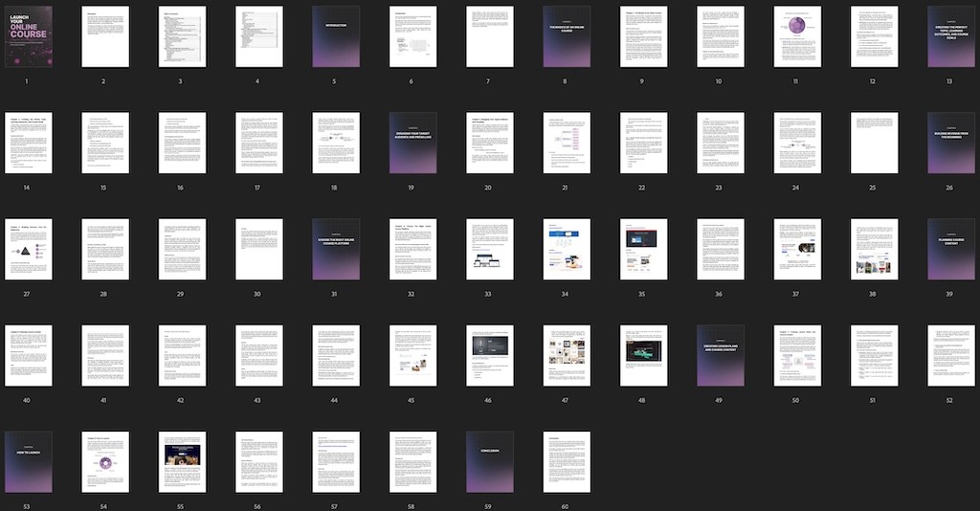The width and height of the screenshot is (980, 511).
Task: Select the Introduction title page thumbnail
Action: 336,37
